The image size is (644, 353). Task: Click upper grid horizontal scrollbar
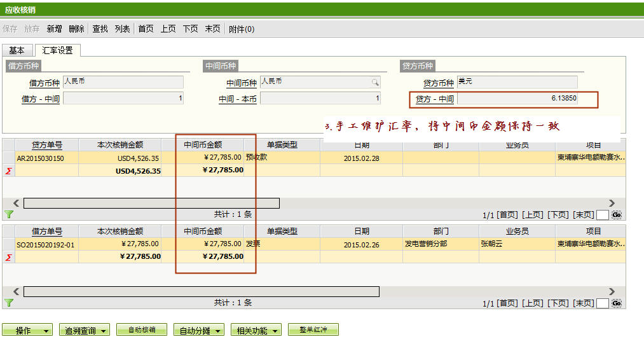151,203
